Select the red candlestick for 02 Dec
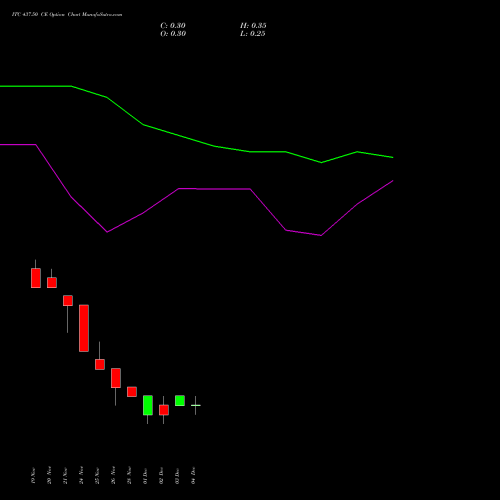500x500 pixels. pyautogui.click(x=164, y=410)
